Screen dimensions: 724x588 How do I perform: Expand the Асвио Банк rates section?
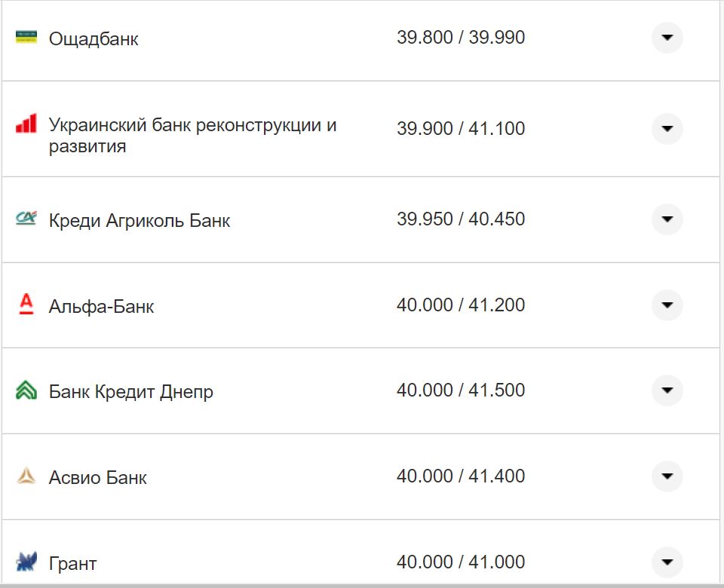667,476
